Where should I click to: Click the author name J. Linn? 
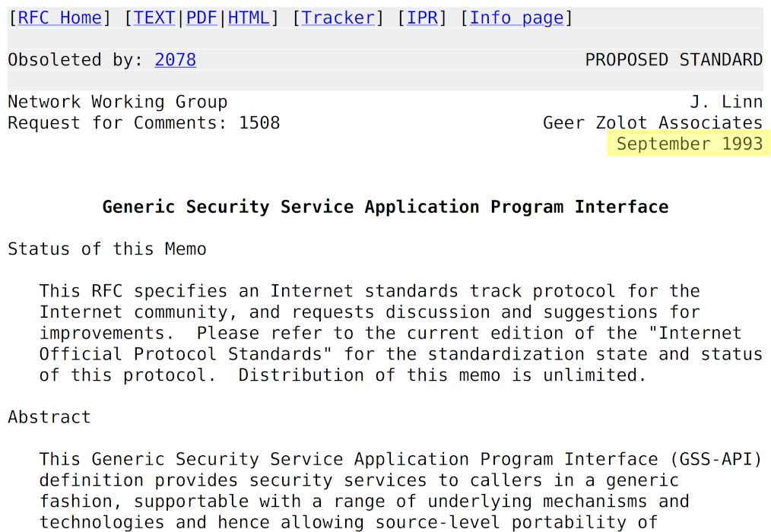[x=725, y=102]
